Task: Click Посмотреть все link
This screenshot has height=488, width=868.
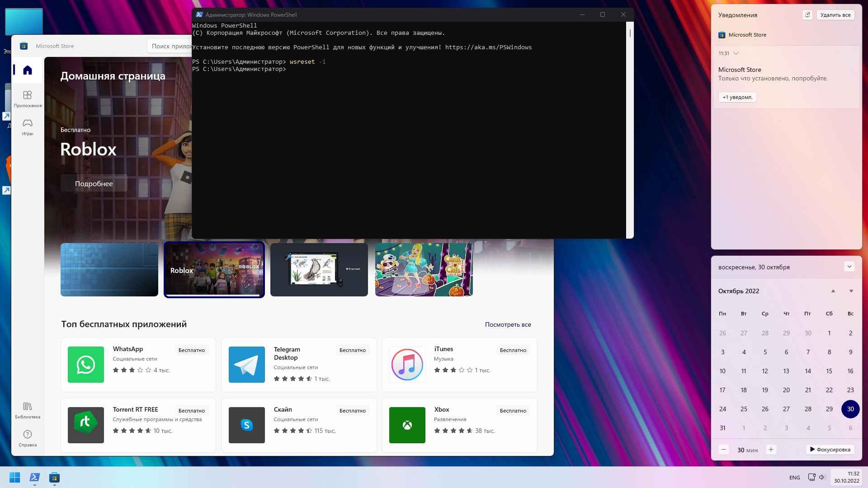Action: click(508, 324)
